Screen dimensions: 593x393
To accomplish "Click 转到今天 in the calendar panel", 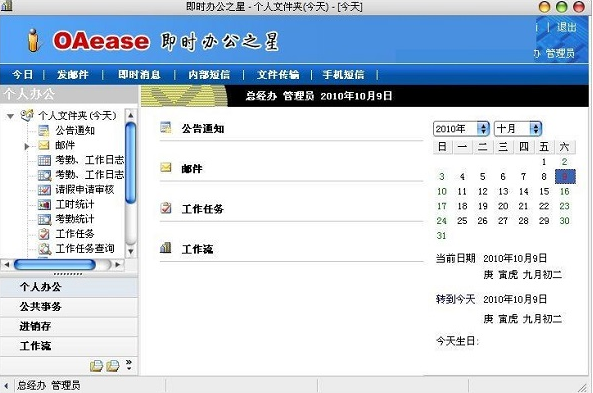I will (x=455, y=299).
